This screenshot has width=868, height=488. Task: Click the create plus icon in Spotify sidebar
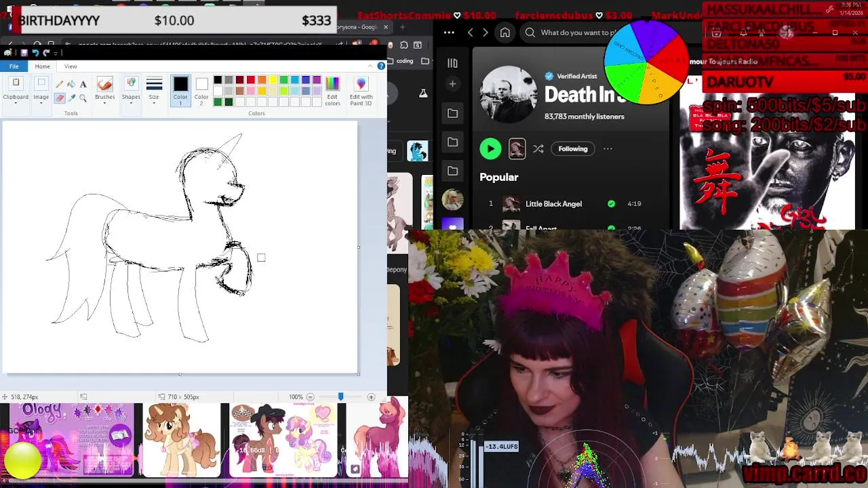coord(452,84)
